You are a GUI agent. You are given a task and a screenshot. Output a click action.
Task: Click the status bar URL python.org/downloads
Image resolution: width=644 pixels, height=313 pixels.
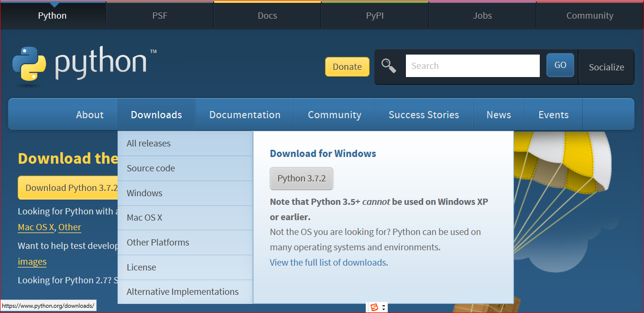tap(48, 306)
